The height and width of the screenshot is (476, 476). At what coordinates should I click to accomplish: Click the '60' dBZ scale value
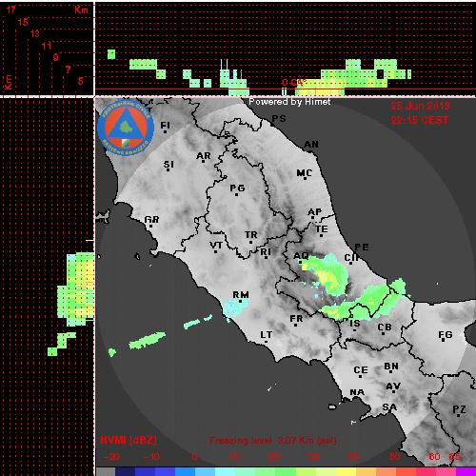pos(434,457)
